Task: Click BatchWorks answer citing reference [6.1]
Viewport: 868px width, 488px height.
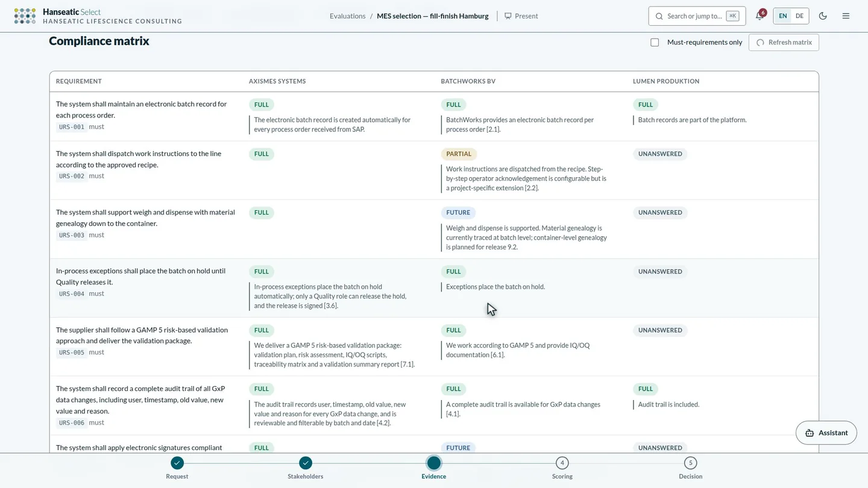Action: 518,350
